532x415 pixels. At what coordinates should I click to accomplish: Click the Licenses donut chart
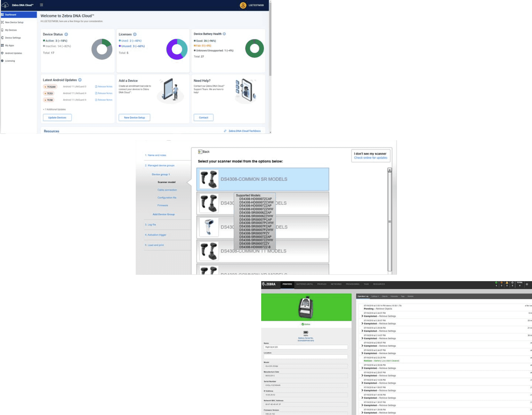click(177, 49)
